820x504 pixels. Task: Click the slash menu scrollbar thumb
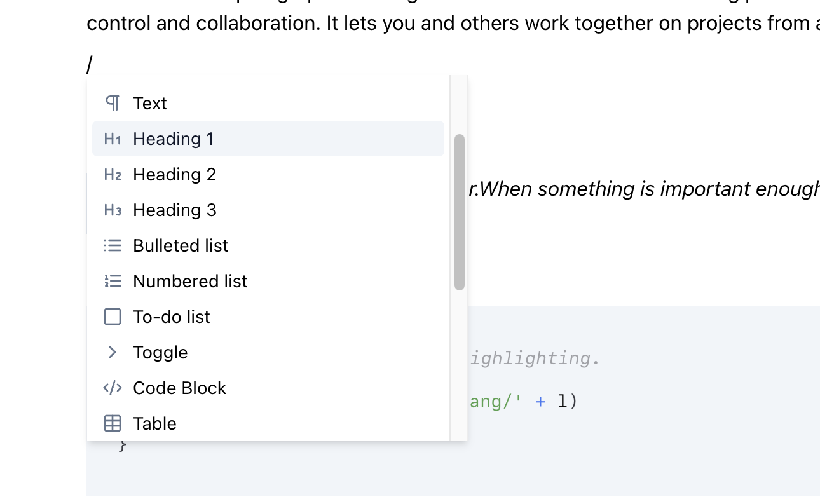pyautogui.click(x=460, y=212)
